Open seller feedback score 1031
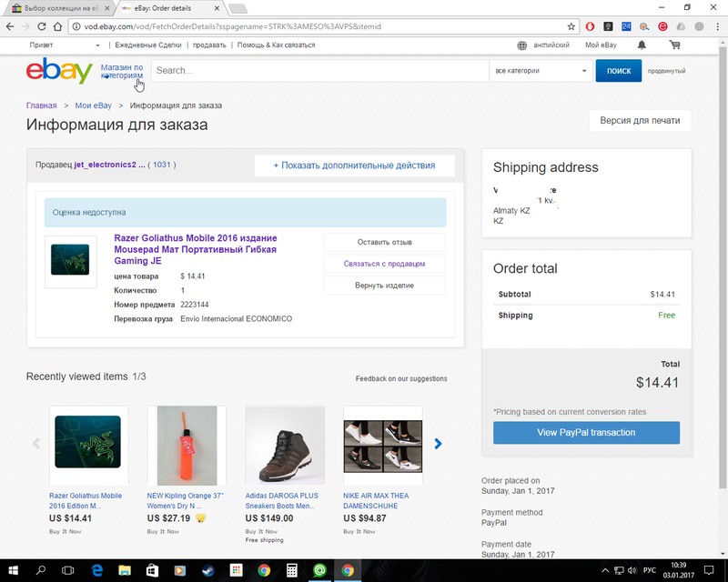 pyautogui.click(x=162, y=165)
